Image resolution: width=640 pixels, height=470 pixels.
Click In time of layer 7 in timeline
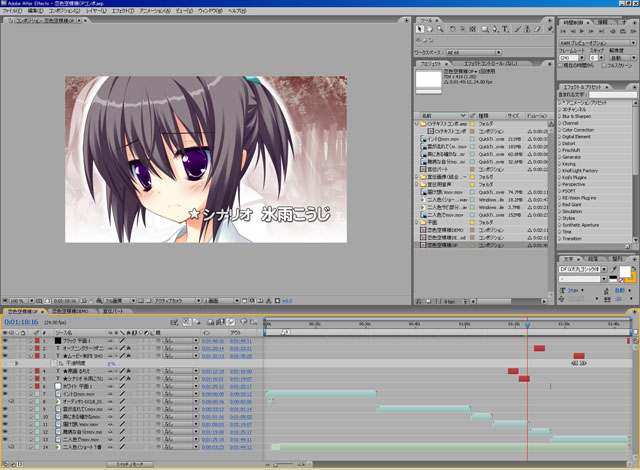pyautogui.click(x=213, y=394)
